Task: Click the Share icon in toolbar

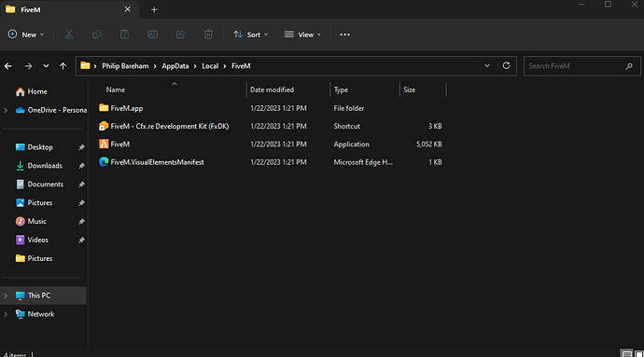Action: pos(180,34)
